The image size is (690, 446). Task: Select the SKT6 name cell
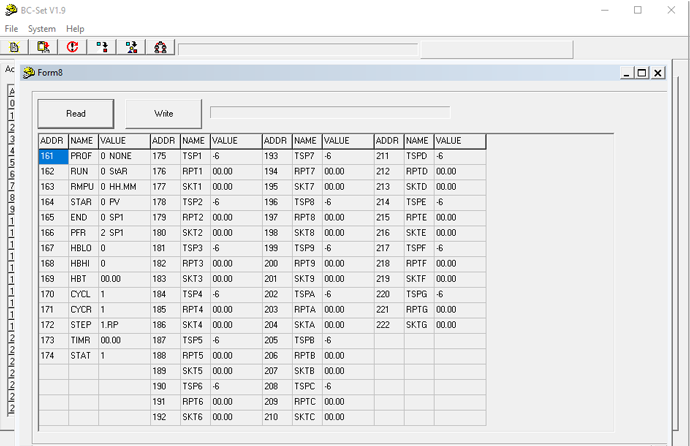(195, 417)
